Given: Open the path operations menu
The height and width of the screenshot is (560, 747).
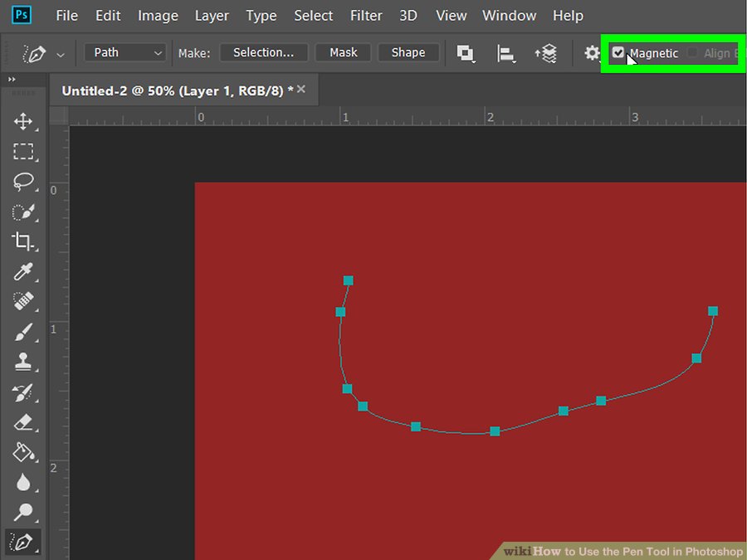Looking at the screenshot, I should click(466, 53).
